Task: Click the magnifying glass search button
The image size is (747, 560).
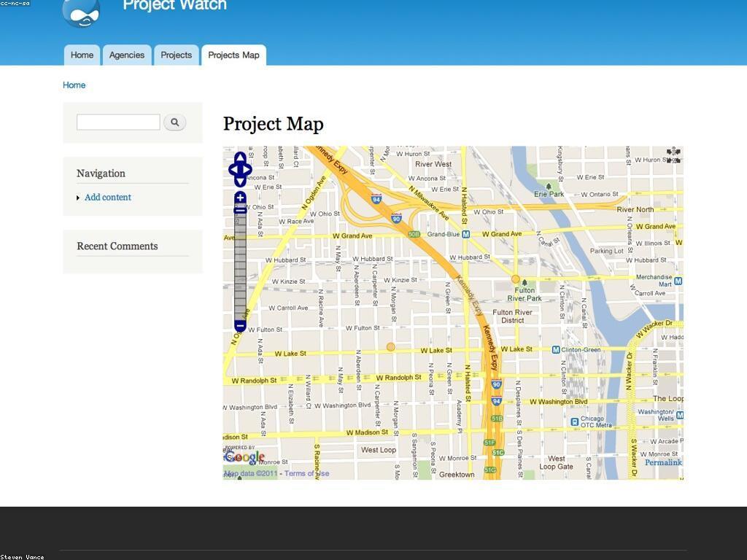Action: point(175,122)
